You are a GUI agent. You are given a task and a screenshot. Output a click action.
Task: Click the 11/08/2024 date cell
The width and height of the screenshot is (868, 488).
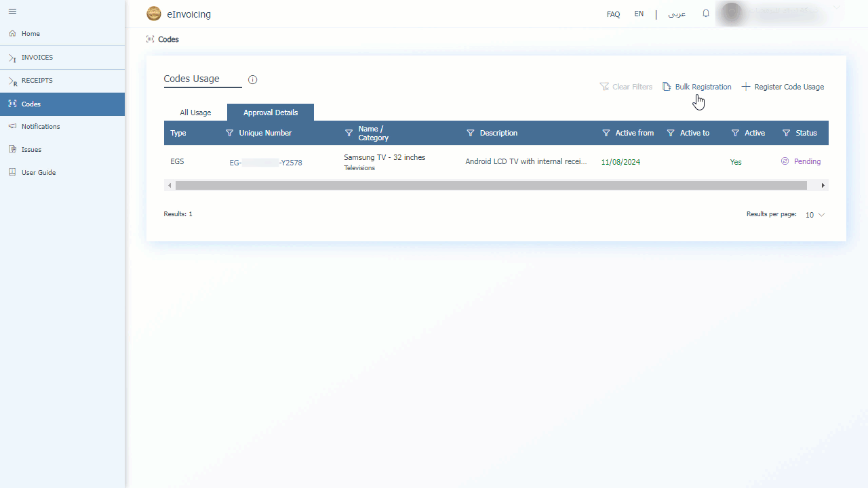[x=620, y=162]
